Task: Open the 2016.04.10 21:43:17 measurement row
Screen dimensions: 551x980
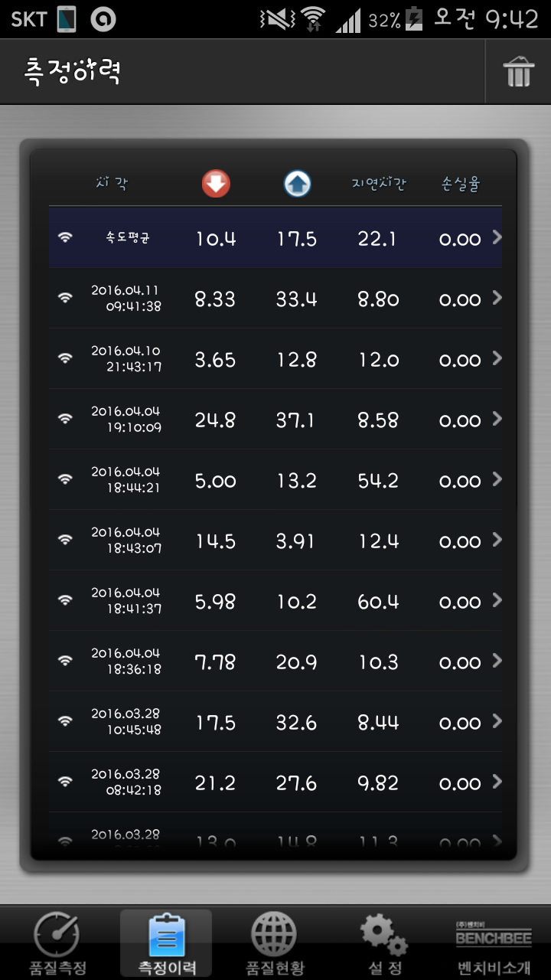Action: tap(275, 359)
